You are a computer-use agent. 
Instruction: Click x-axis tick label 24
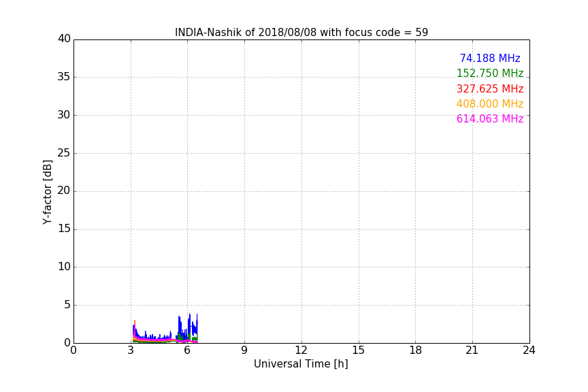tap(529, 350)
